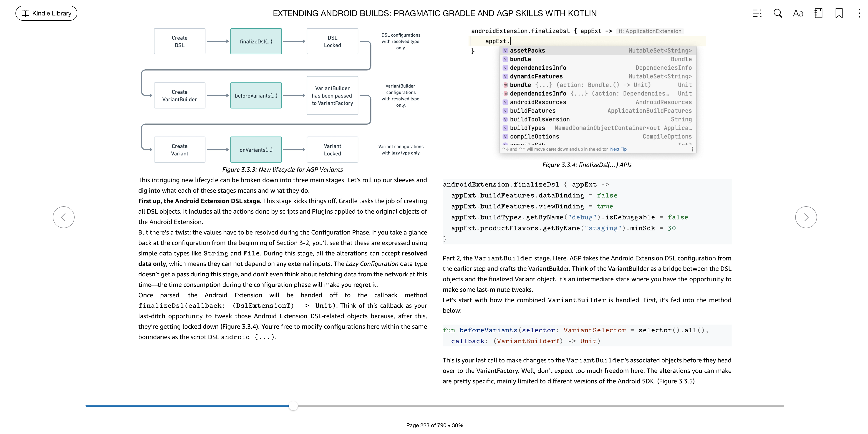Open the notebook icon

point(818,13)
